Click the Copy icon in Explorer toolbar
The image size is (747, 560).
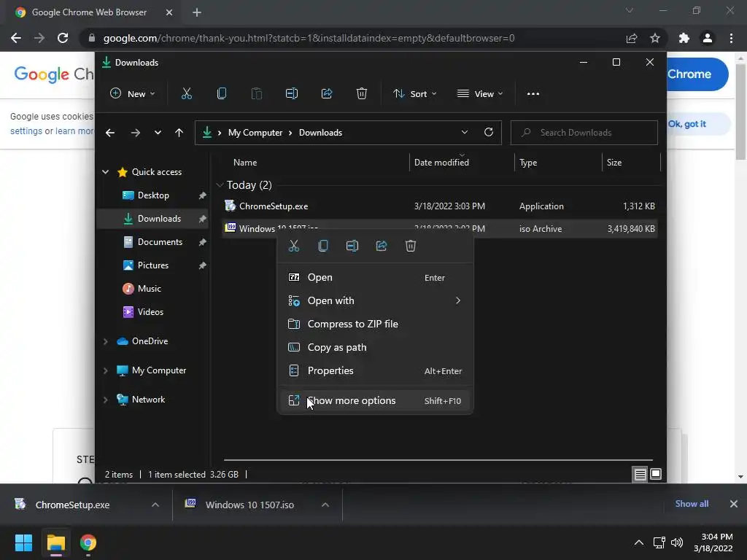coord(222,94)
